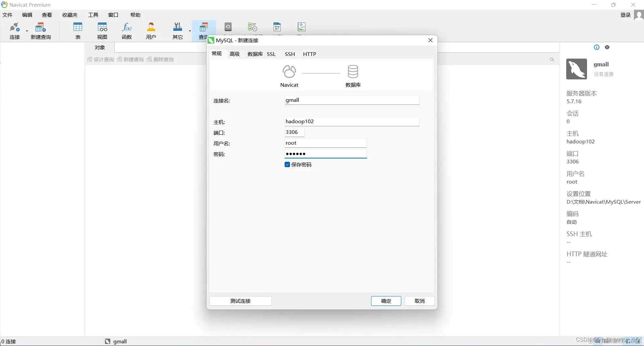The width and height of the screenshot is (644, 346).
Task: Click the hadoop102 host value in right panel
Action: pos(581,142)
